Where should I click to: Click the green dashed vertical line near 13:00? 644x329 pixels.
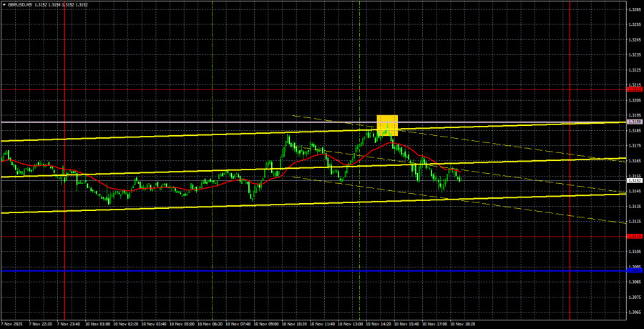[x=360, y=72]
